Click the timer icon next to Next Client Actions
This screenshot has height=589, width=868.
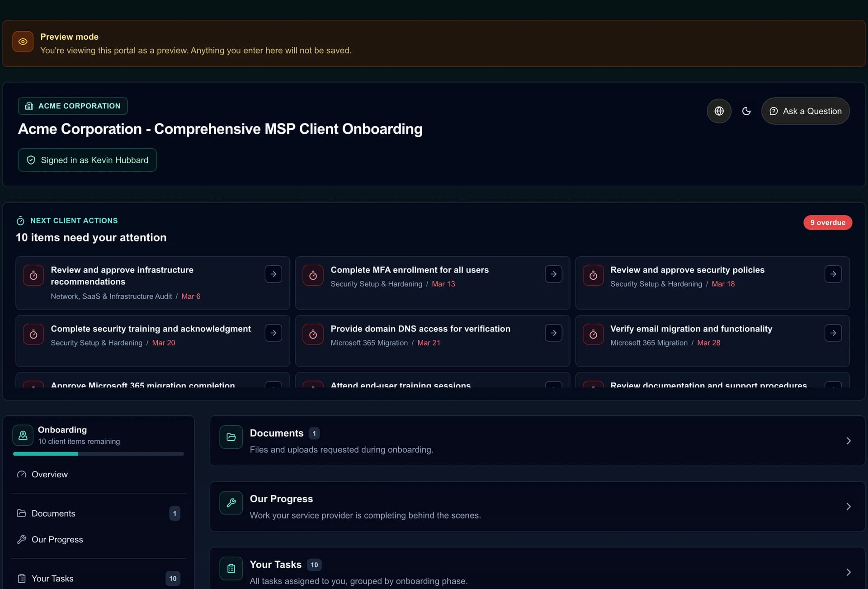(20, 221)
